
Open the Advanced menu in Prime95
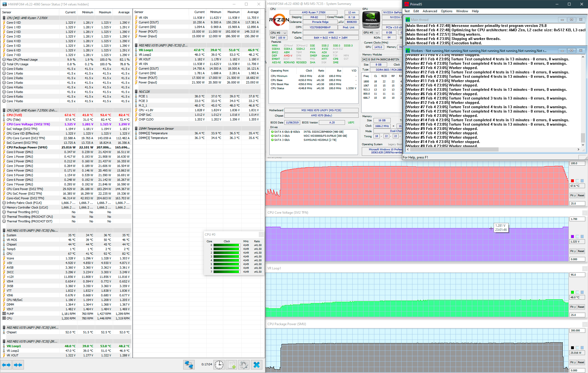[x=430, y=11]
